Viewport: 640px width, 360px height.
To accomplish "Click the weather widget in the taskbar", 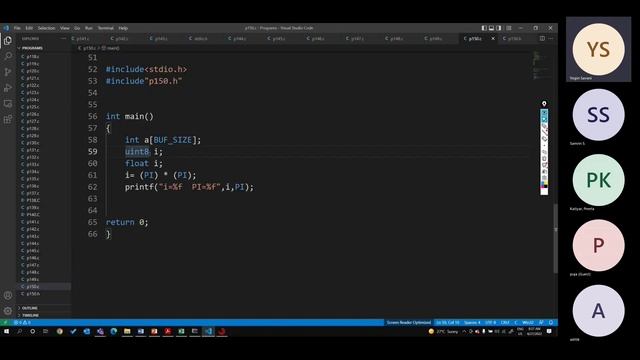I will (x=443, y=331).
